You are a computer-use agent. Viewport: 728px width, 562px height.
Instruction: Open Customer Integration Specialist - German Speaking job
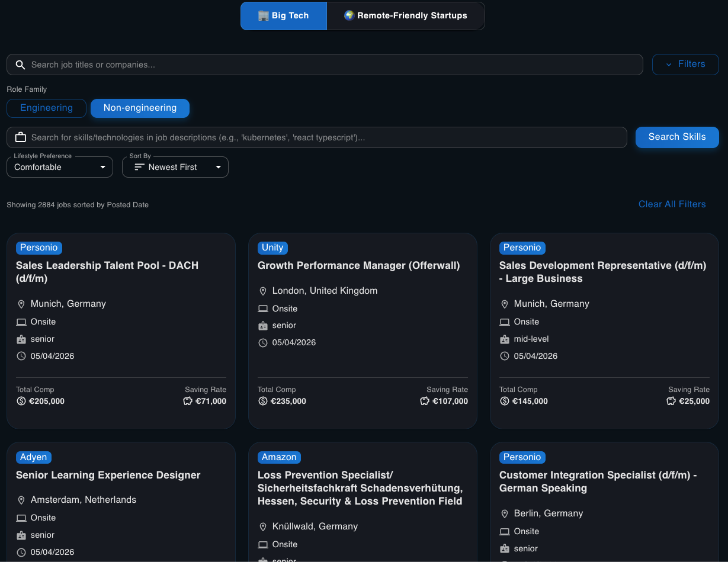tap(598, 481)
